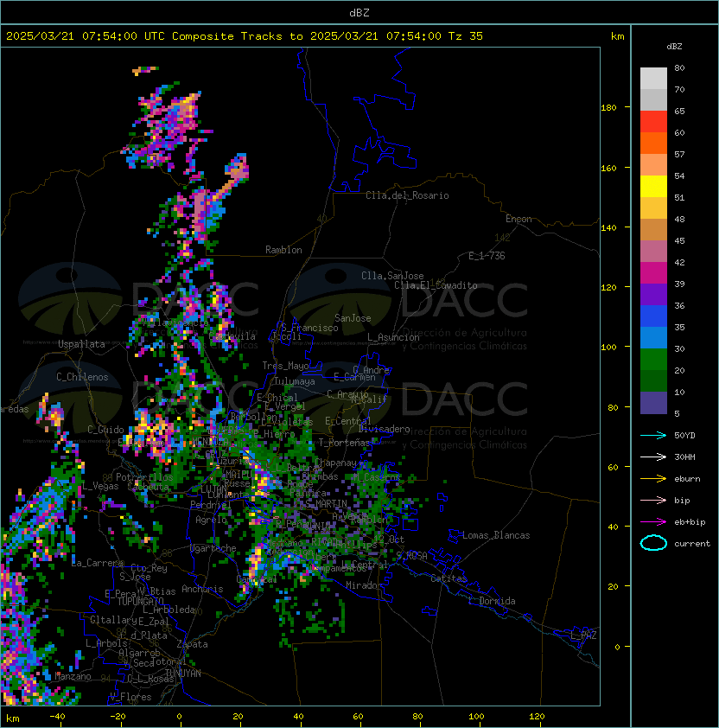Click the 'Ugarteche' place label
This screenshot has height=728, width=719.
click(x=213, y=548)
